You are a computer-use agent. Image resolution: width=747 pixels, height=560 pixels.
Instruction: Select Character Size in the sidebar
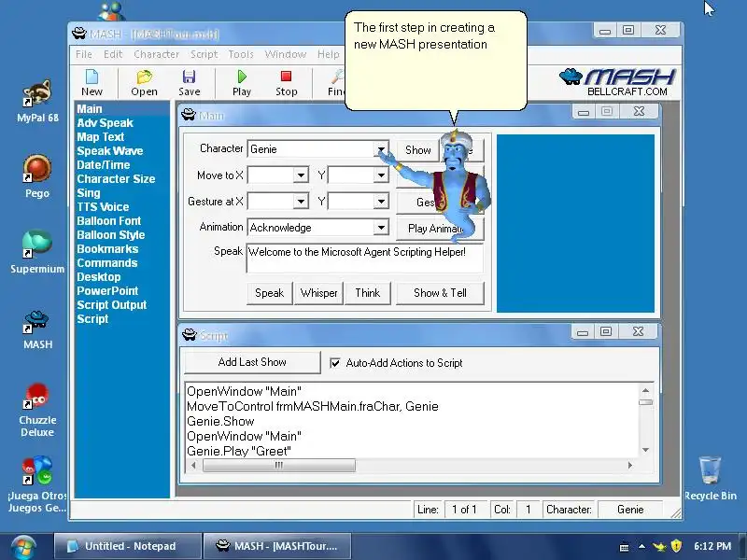coord(116,179)
